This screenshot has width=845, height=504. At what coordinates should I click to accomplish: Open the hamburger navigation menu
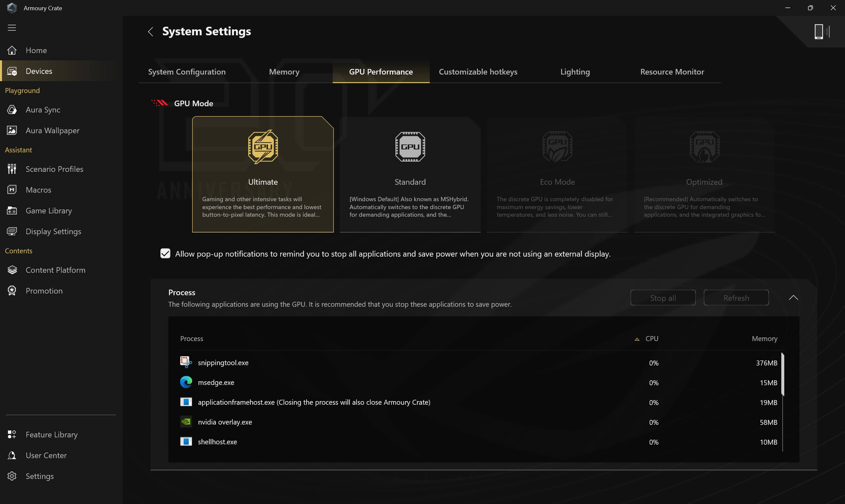[12, 27]
